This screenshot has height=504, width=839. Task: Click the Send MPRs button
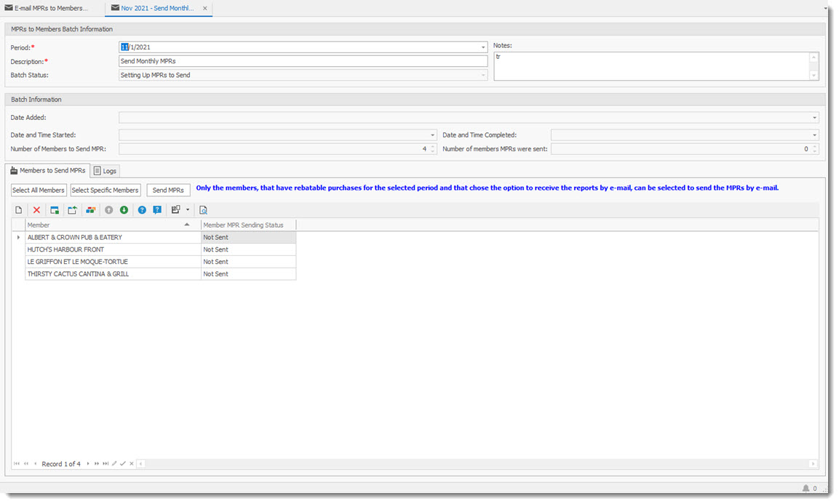tap(168, 191)
